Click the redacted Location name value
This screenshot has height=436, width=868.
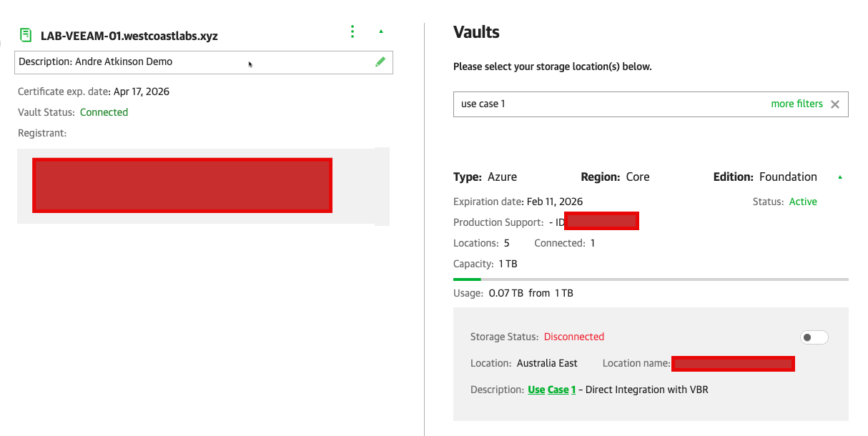pyautogui.click(x=733, y=364)
